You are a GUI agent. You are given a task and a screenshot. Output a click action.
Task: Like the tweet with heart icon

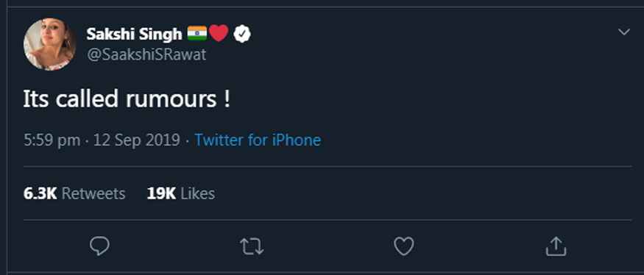(404, 246)
